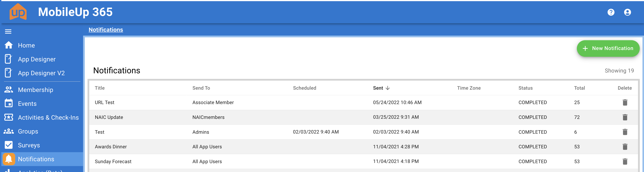Viewport: 644px width, 172px height.
Task: Click the scheduled 02/03/2022 9:40 AM cell
Action: point(316,132)
